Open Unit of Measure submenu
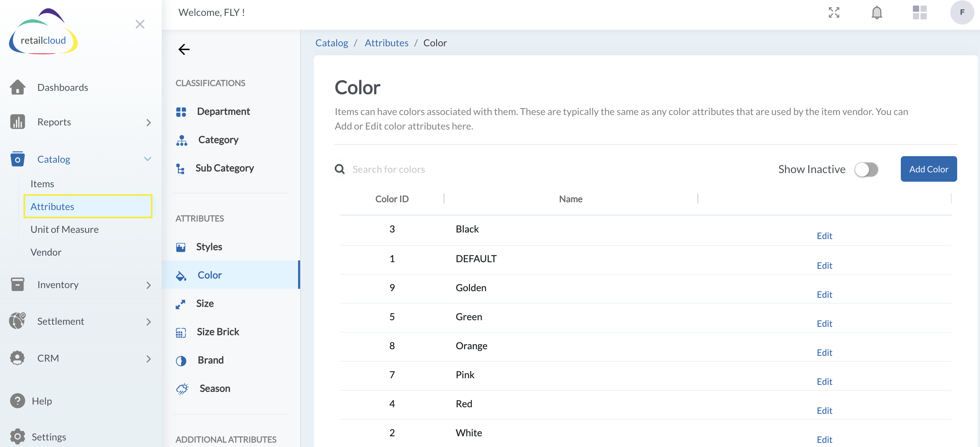The width and height of the screenshot is (980, 447). tap(64, 229)
